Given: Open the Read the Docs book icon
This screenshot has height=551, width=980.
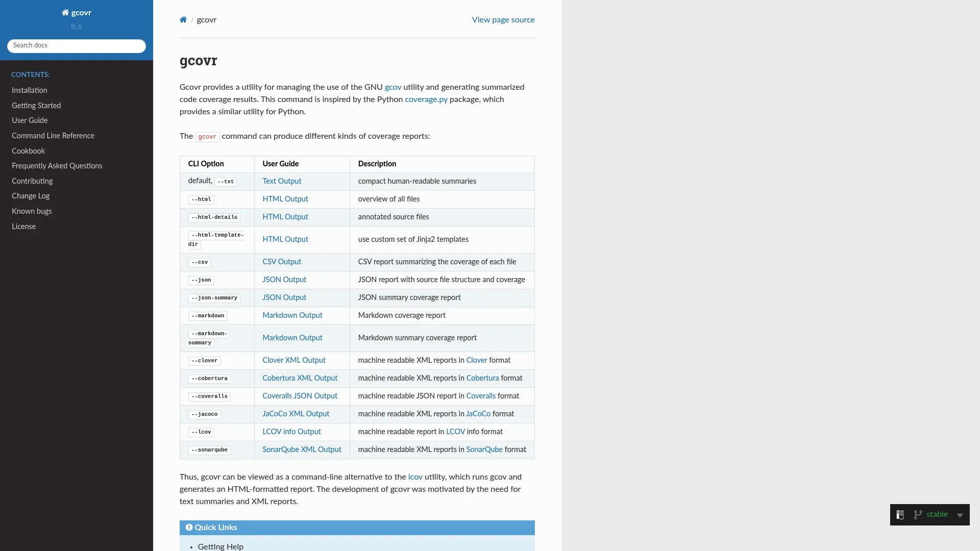Looking at the screenshot, I should tap(900, 515).
